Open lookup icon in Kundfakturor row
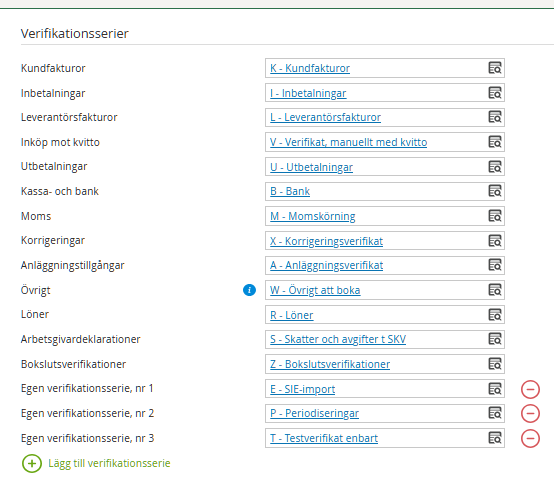The image size is (554, 495). (495, 68)
